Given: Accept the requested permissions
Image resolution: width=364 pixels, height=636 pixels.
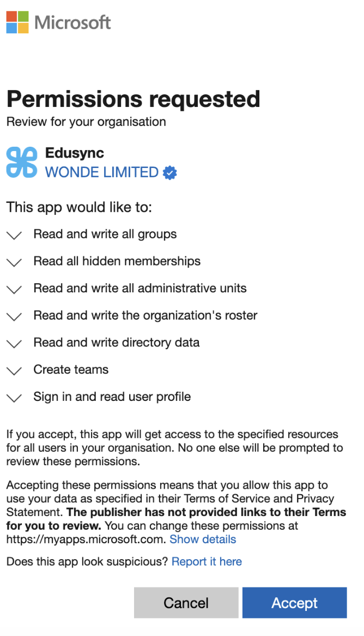Looking at the screenshot, I should pos(295,603).
